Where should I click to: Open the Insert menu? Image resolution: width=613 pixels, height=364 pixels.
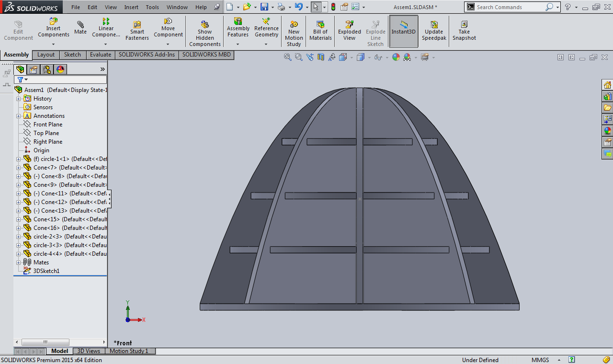pos(131,7)
